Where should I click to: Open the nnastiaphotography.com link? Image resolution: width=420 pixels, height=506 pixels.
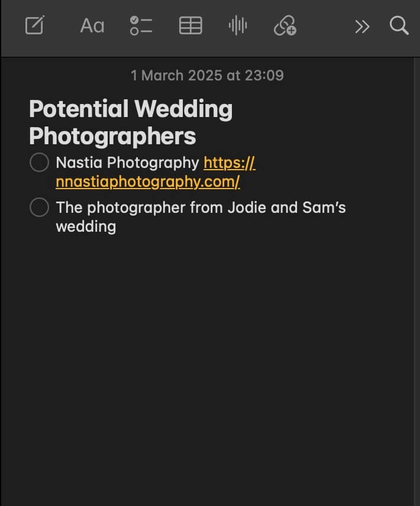coord(148,181)
